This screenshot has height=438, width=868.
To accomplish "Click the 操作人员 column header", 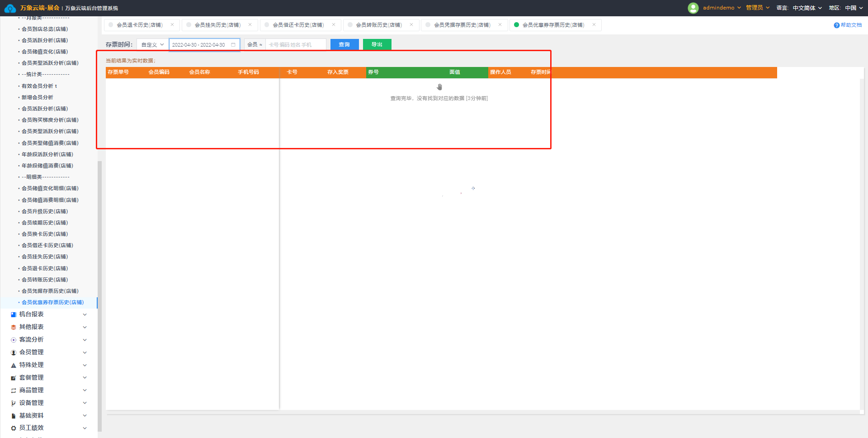I will coord(500,72).
